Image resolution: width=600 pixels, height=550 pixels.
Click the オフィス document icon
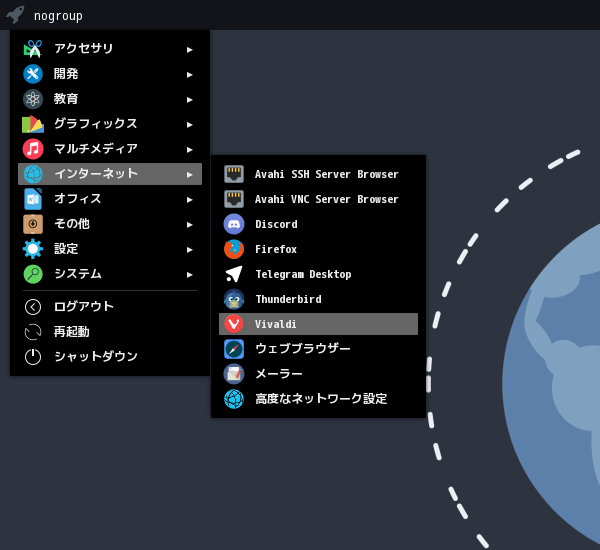pyautogui.click(x=33, y=199)
